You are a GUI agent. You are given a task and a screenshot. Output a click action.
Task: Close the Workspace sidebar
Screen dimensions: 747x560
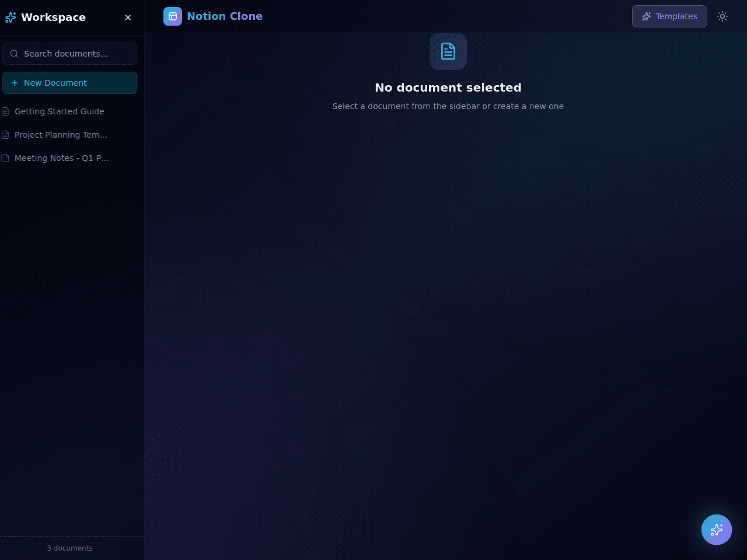point(128,17)
